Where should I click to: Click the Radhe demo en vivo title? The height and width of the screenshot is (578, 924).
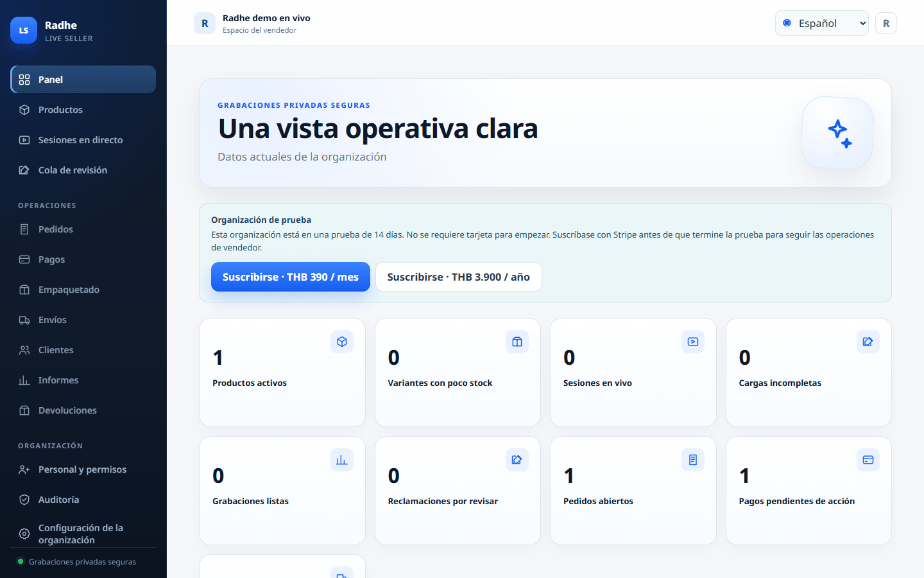266,18
